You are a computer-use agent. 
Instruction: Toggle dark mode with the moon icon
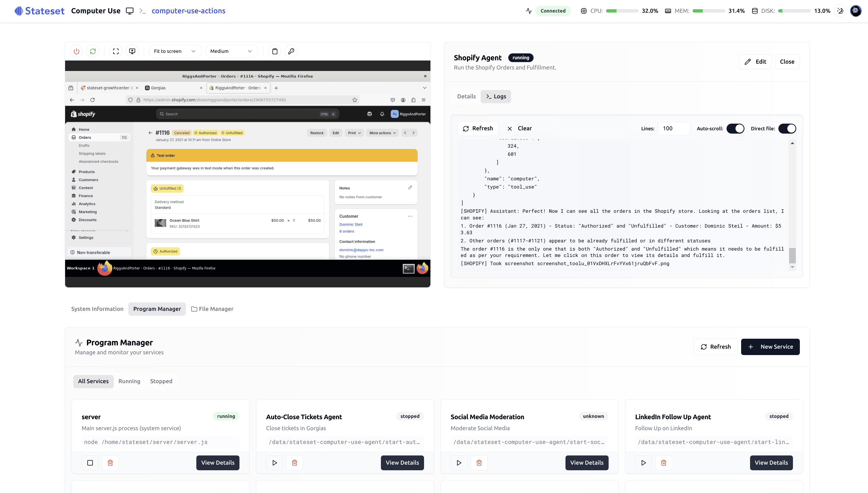pyautogui.click(x=840, y=11)
